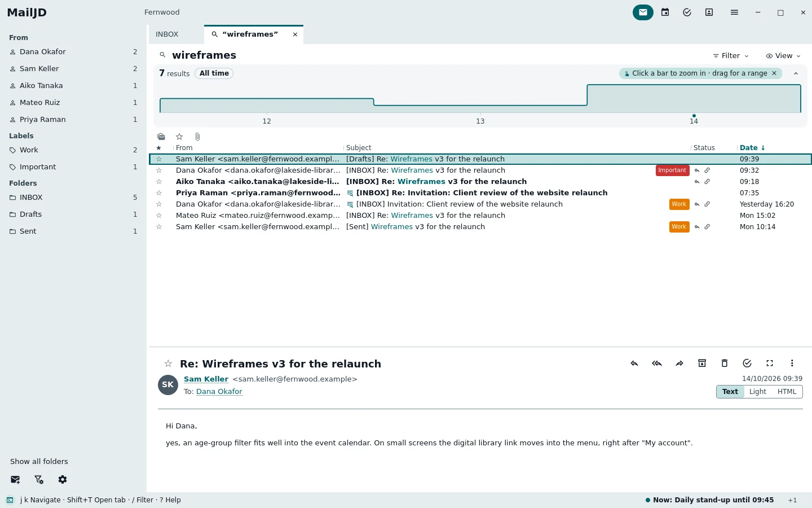Expand message to fullscreen
The width and height of the screenshot is (812, 508).
770,364
